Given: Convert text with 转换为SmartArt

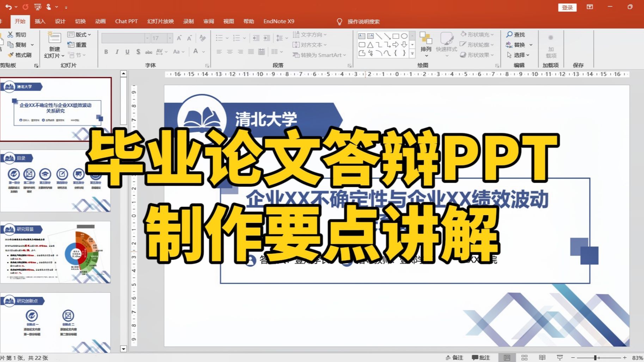Looking at the screenshot, I should pos(318,55).
